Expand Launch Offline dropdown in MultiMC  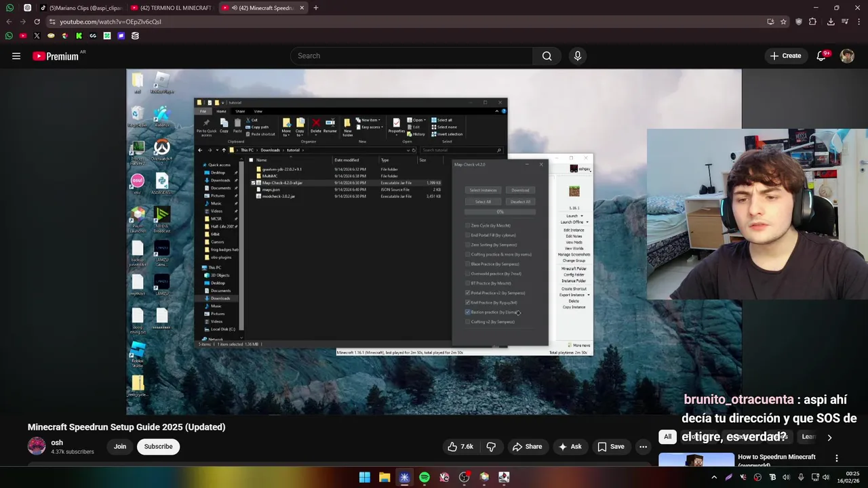pos(587,222)
